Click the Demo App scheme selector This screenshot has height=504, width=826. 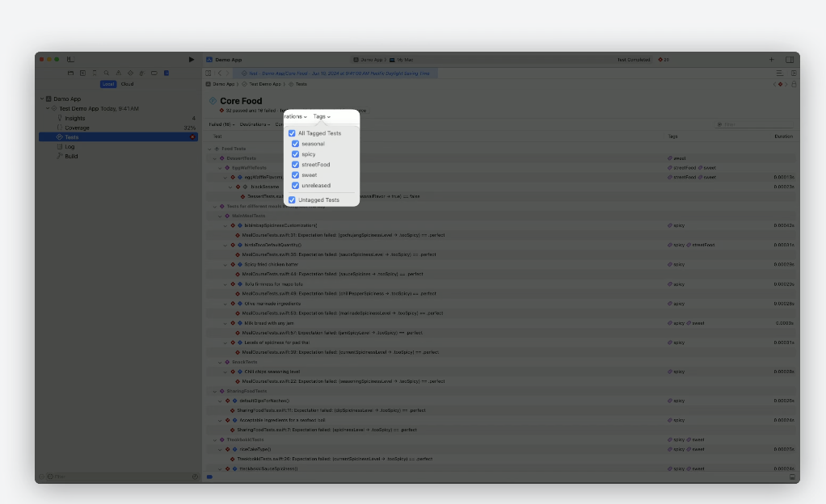pos(369,60)
